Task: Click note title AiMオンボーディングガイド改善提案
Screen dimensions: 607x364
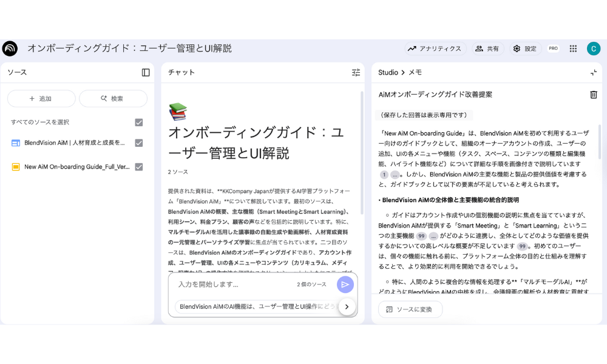Action: (x=435, y=95)
